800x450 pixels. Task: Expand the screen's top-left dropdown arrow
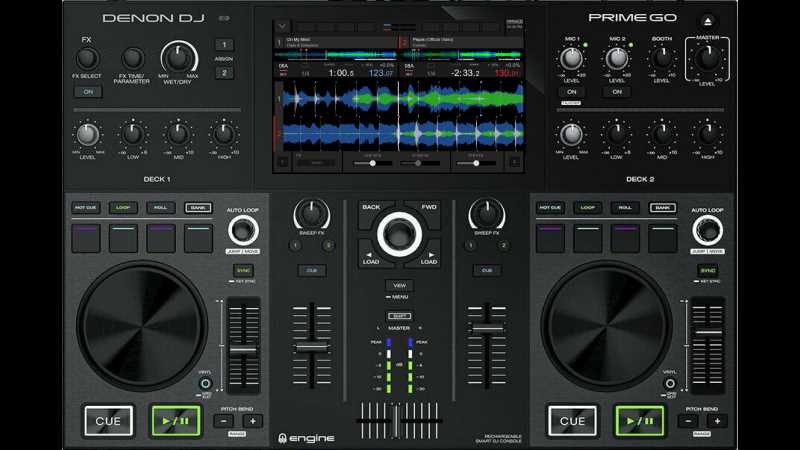pyautogui.click(x=282, y=26)
